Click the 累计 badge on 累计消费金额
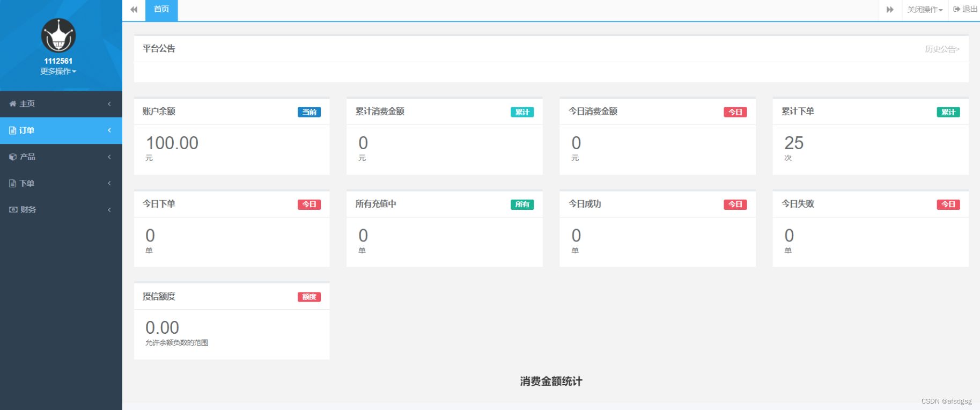Viewport: 980px width, 410px height. point(522,112)
